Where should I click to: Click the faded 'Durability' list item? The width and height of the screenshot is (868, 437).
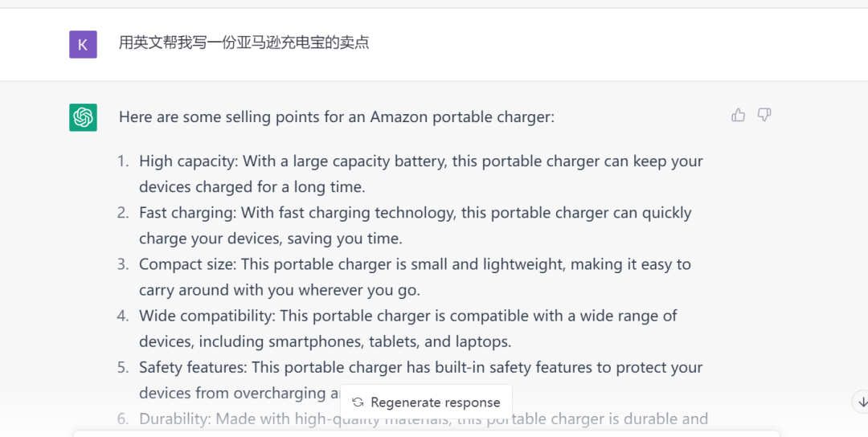[x=424, y=419]
